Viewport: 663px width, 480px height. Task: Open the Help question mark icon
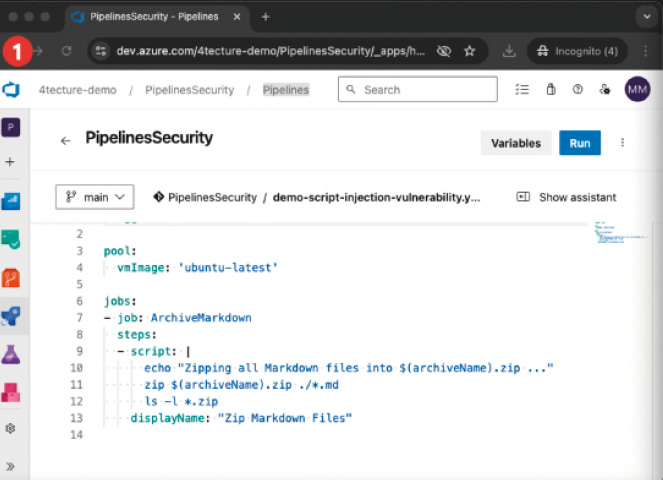tap(578, 89)
